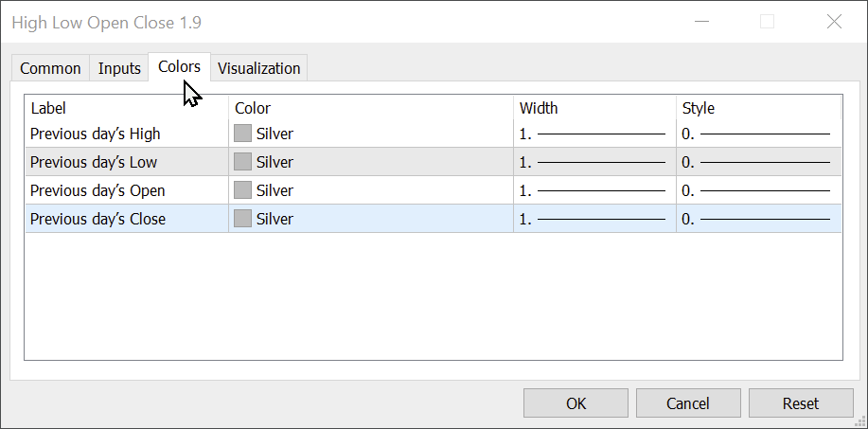Click Silver swatch for Previous day's High
Image resolution: width=868 pixels, height=429 pixels.
pos(243,134)
